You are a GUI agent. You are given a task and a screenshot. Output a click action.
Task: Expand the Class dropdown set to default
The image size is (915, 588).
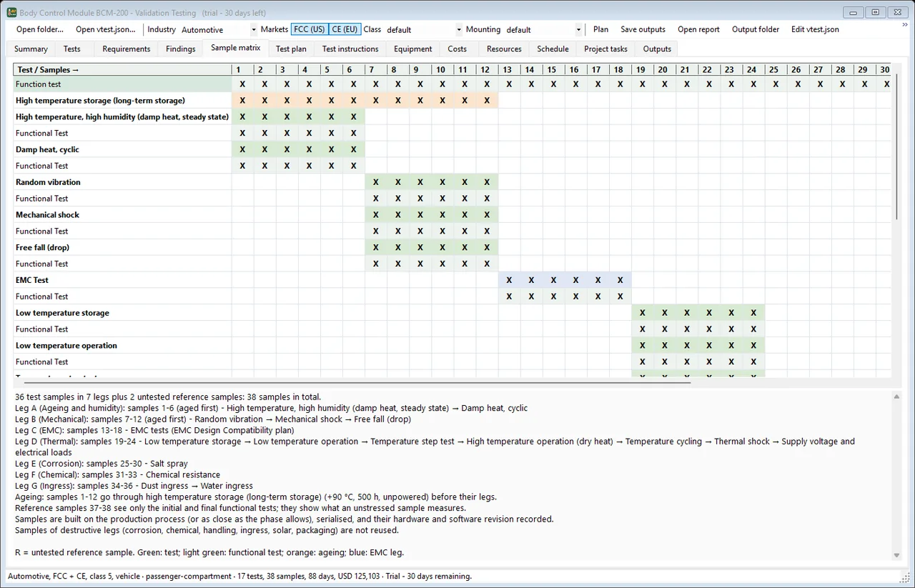point(424,30)
